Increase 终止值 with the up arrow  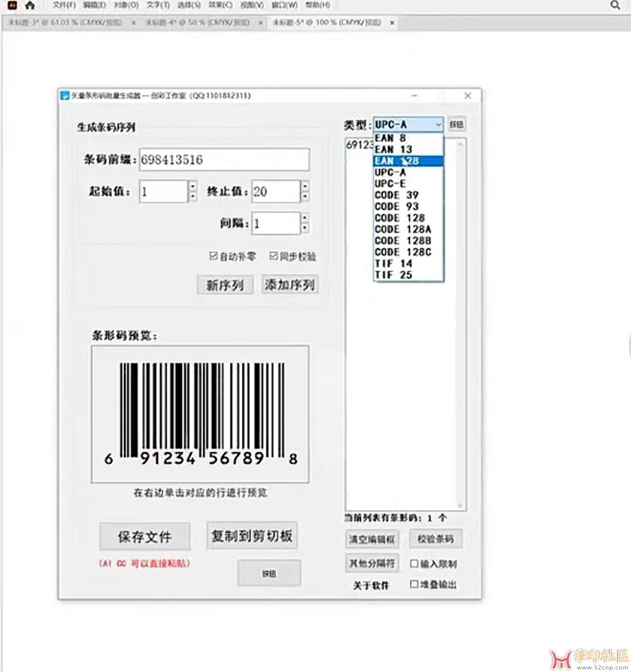pyautogui.click(x=305, y=186)
